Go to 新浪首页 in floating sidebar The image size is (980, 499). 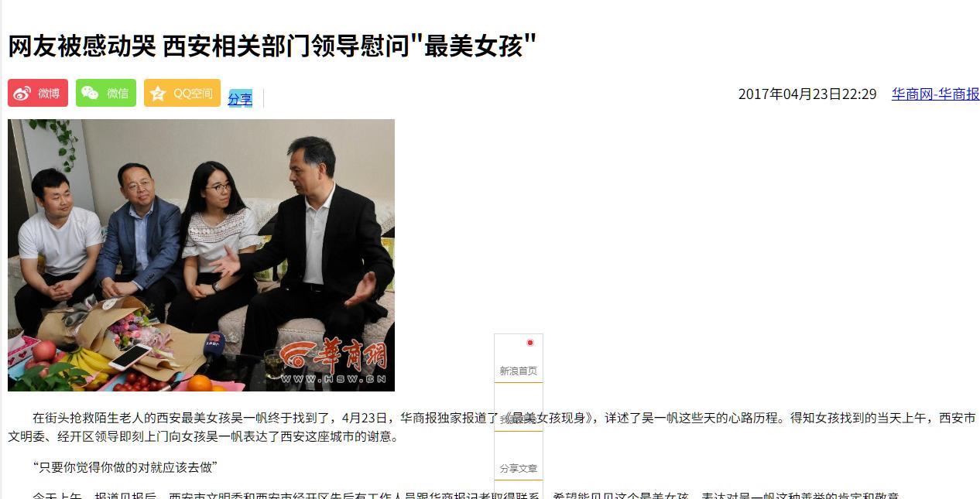click(519, 371)
